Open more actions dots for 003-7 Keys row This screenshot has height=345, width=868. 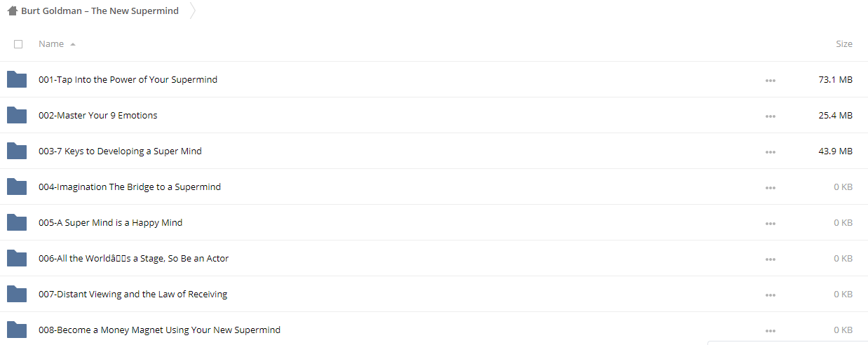[x=771, y=152]
